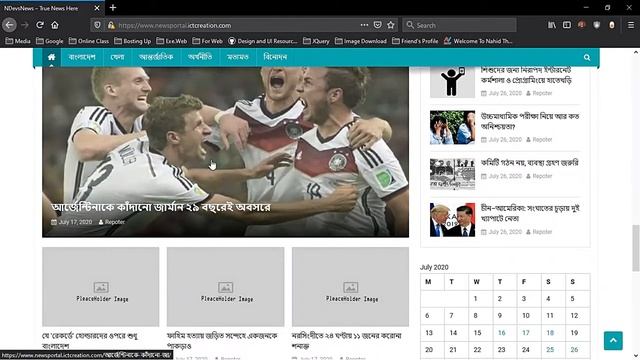The height and width of the screenshot is (360, 640).
Task: Select the আন্তর্জাতিক menu item
Action: click(156, 57)
